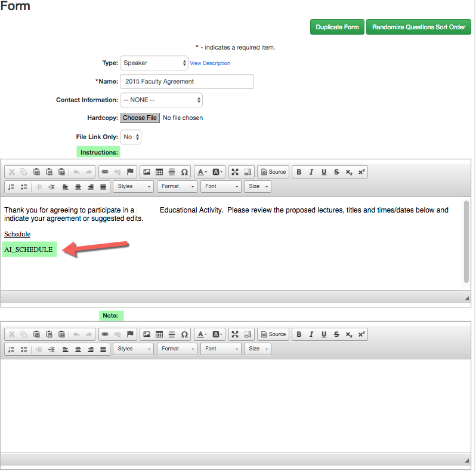Open text color picker in Instructions editor
Screen dimensions: 476x471
[x=202, y=172]
